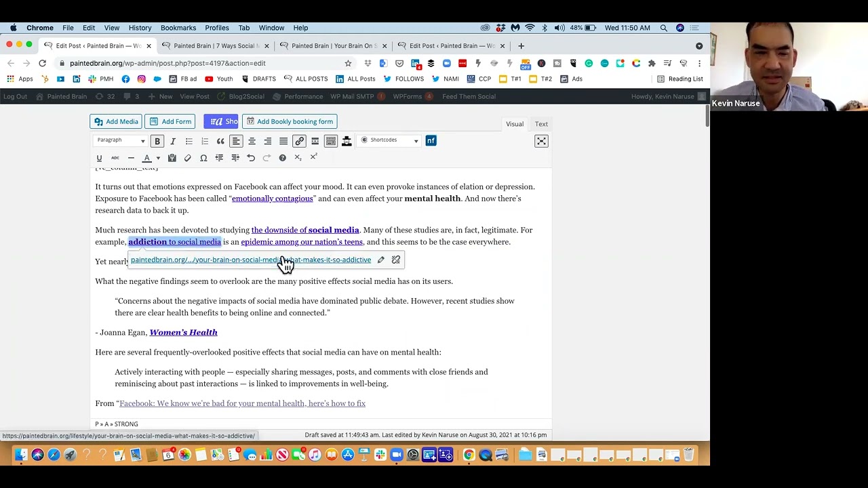Screen dimensions: 868x488
Task: Click 'the downside of social media' link
Action: pos(305,230)
